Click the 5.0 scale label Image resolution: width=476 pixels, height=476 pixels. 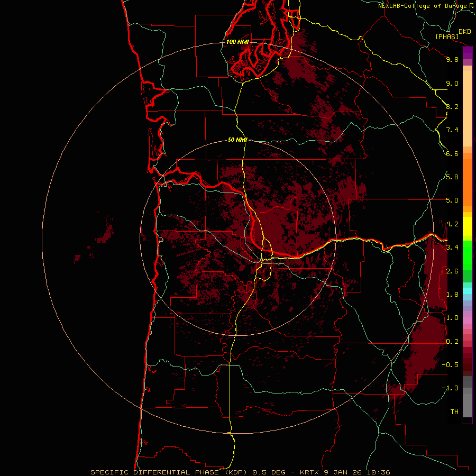pos(452,200)
